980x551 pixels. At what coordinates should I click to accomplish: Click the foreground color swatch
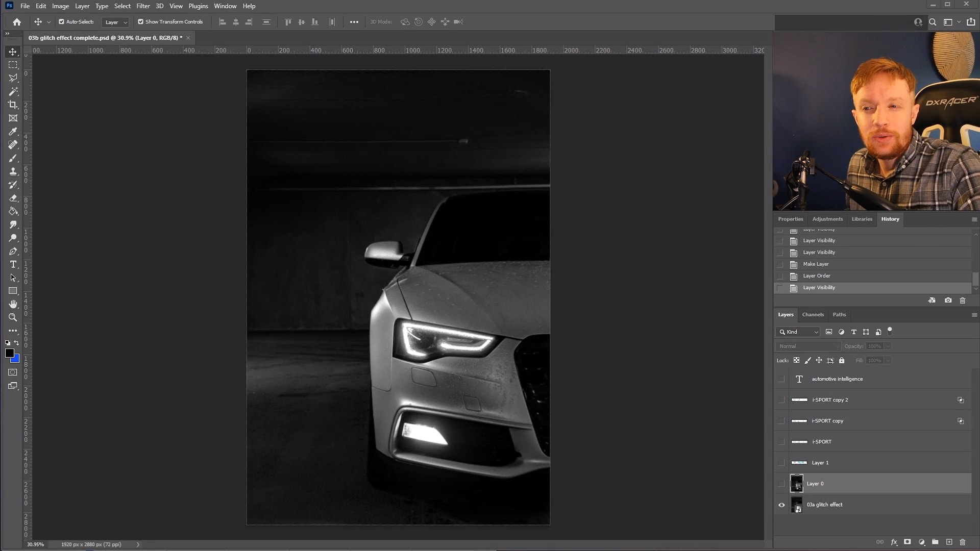tap(9, 353)
